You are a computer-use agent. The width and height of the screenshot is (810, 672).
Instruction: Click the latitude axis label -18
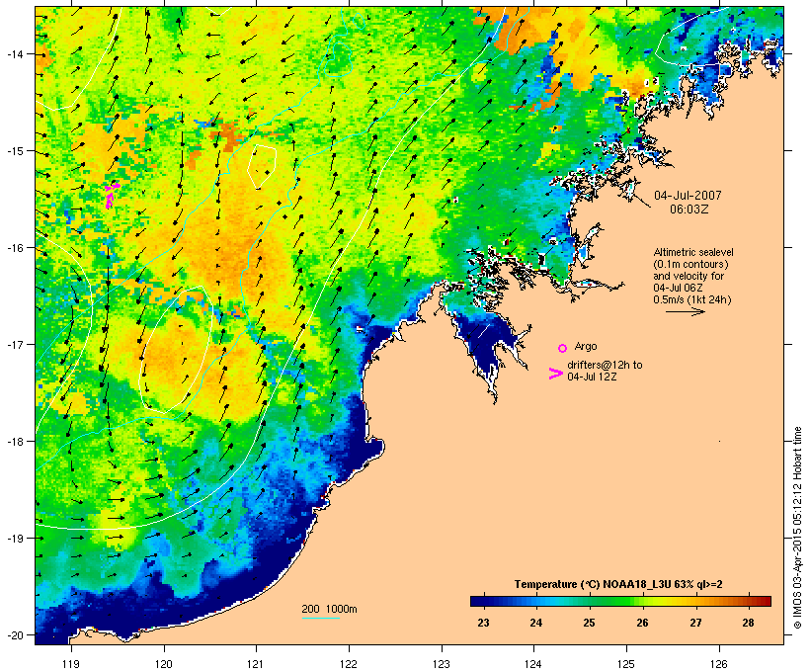point(14,442)
